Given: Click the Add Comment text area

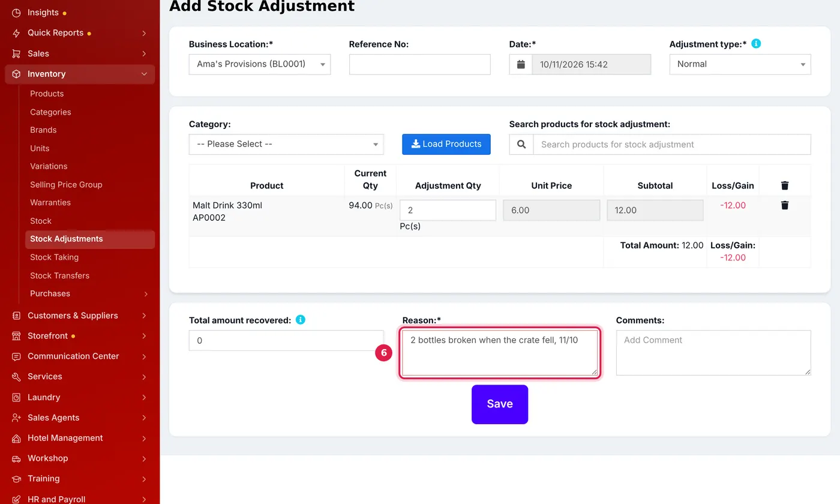Looking at the screenshot, I should tap(713, 353).
